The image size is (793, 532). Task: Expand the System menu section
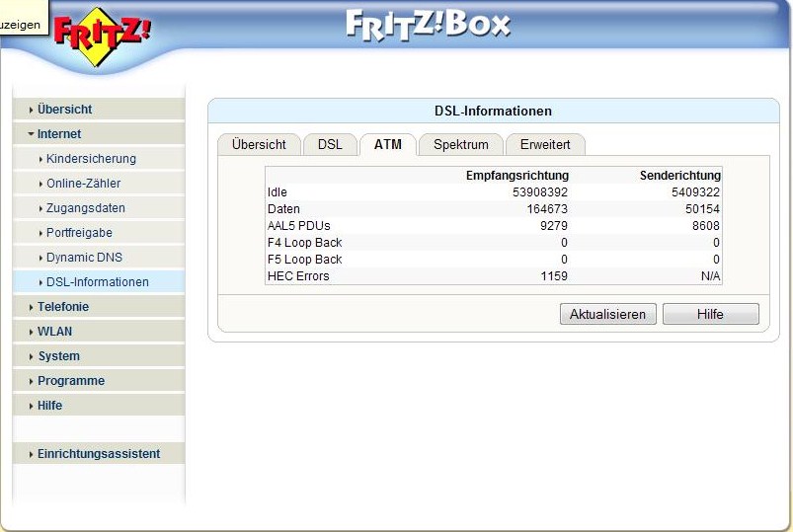99,356
